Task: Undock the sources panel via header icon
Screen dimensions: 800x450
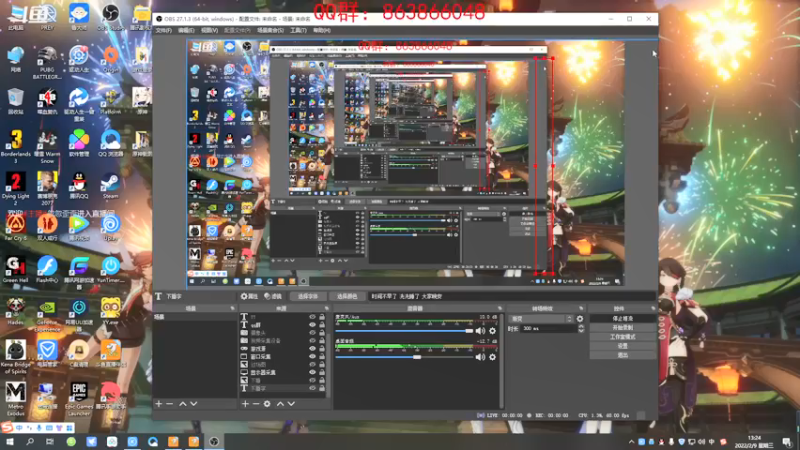Action: click(327, 308)
